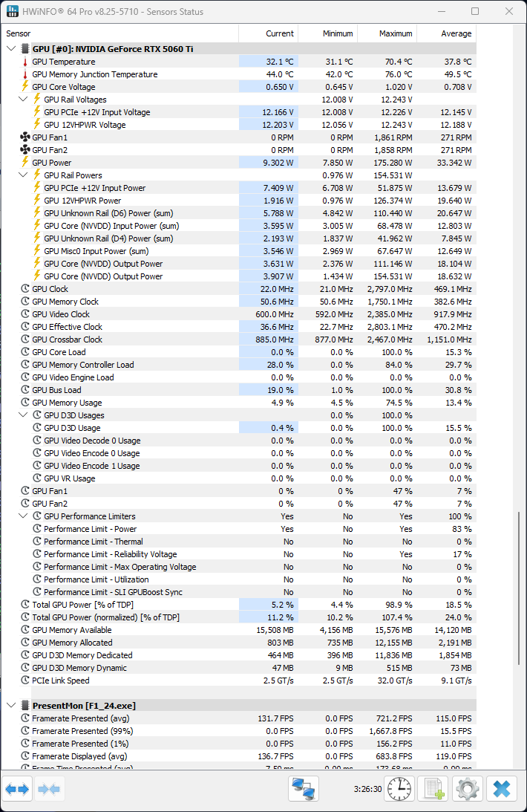Click the GPU Fan1 fan icon
The height and width of the screenshot is (812, 527).
coord(24,137)
